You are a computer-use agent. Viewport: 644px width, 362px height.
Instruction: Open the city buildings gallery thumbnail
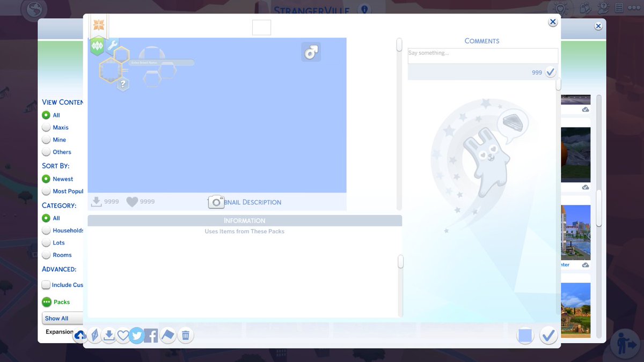576,233
